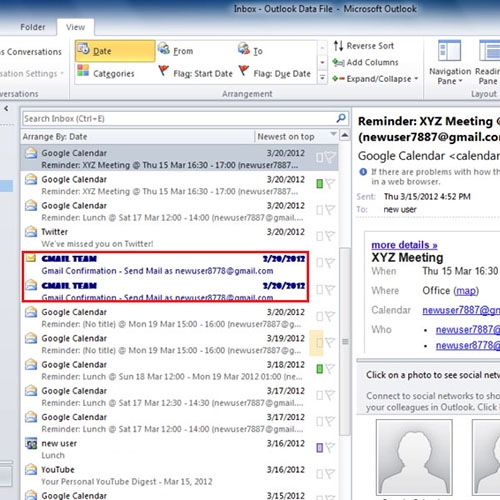Click the message list scrollbar thumb
Viewport: 500px width, 500px height.
coord(345,341)
